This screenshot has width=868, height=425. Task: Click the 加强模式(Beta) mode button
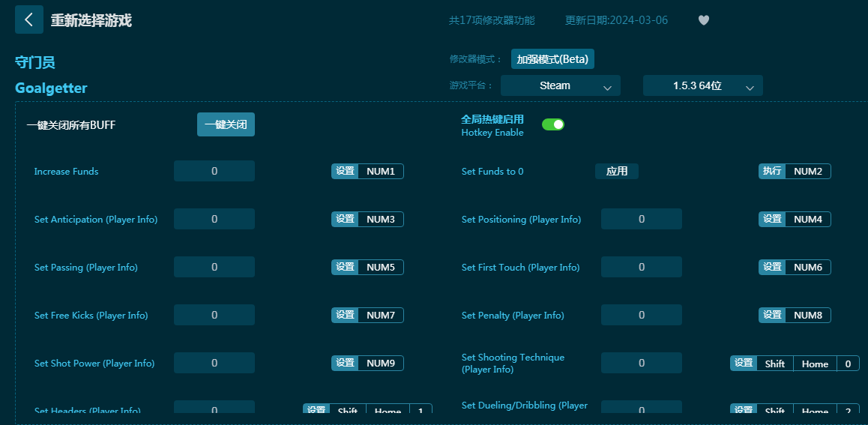point(552,59)
